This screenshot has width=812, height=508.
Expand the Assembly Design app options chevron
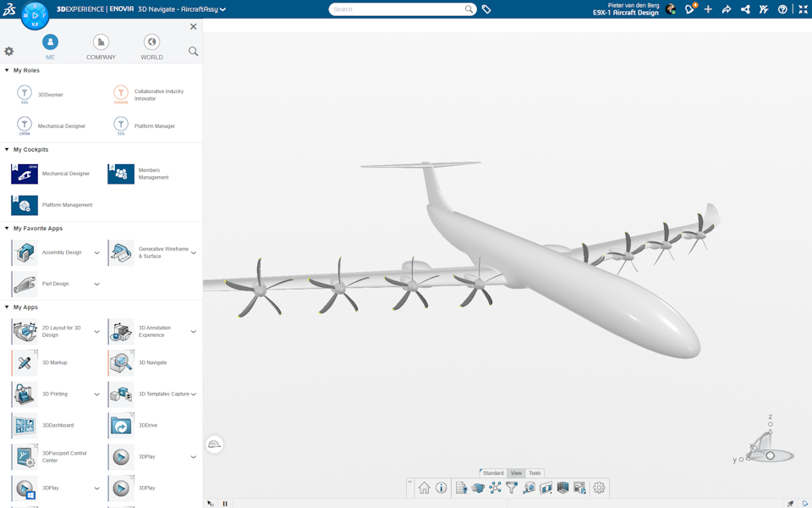[x=96, y=251]
